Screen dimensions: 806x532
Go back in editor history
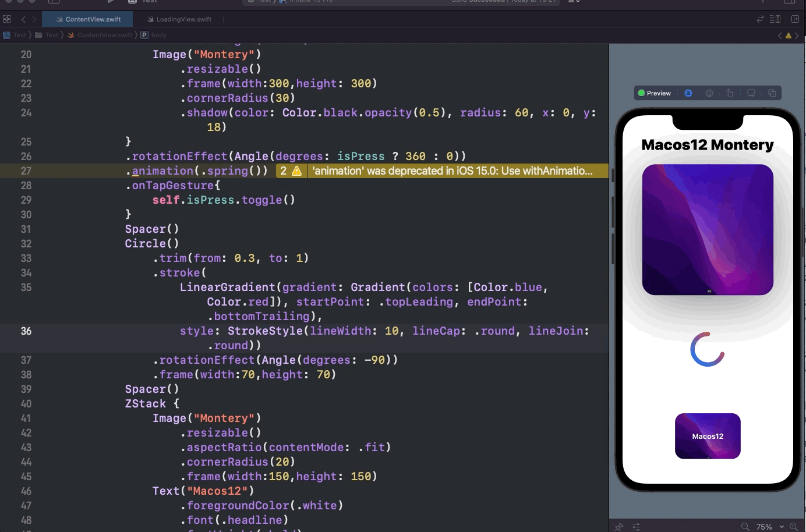[x=23, y=19]
